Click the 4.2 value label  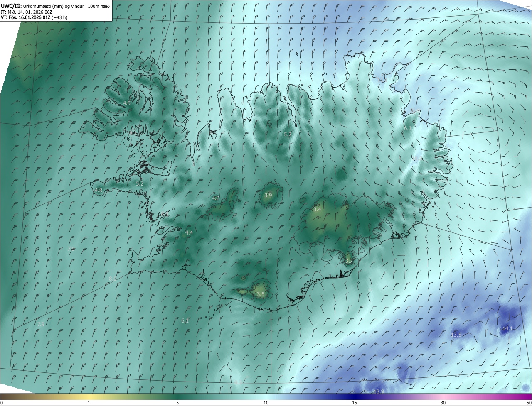pos(216,198)
